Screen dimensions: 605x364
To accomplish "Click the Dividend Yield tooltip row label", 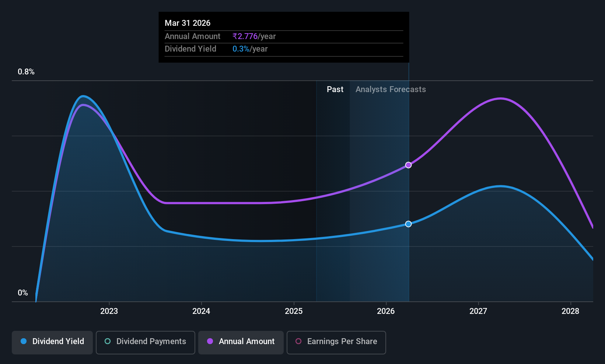I will (190, 49).
